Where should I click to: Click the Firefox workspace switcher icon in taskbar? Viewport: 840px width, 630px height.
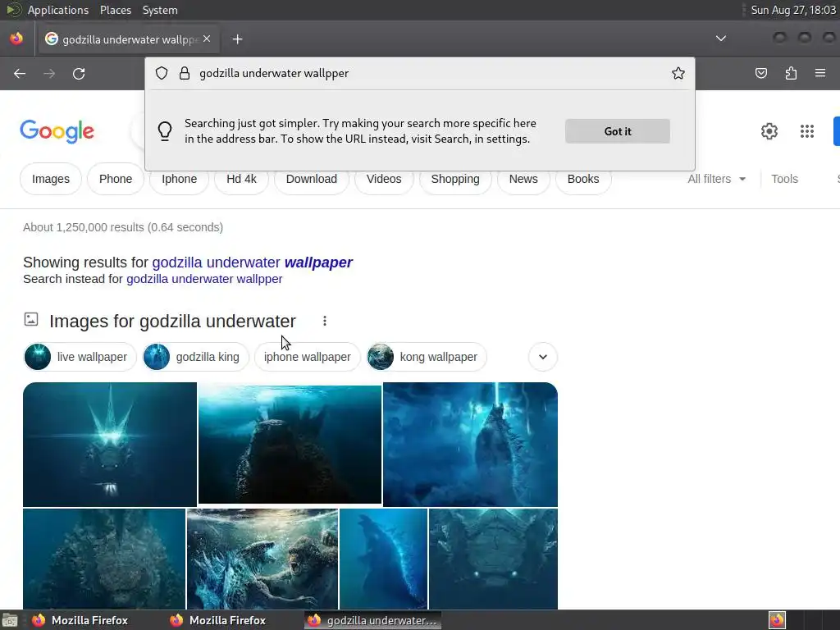tap(777, 620)
